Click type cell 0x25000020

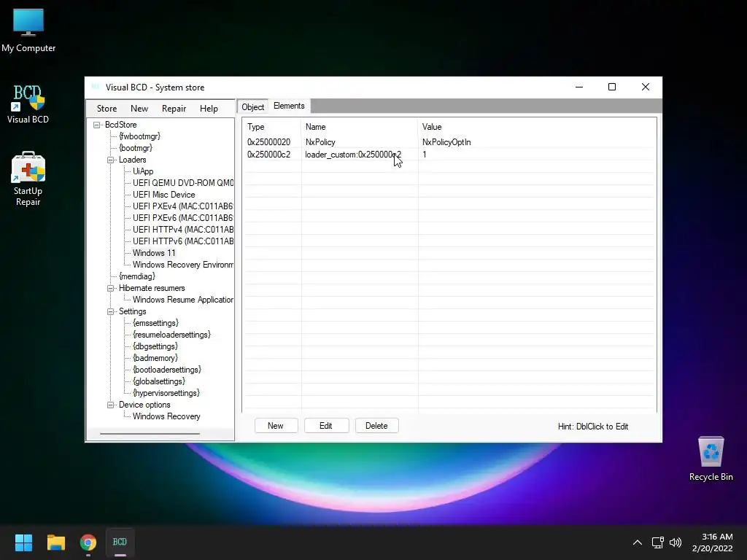(x=268, y=142)
